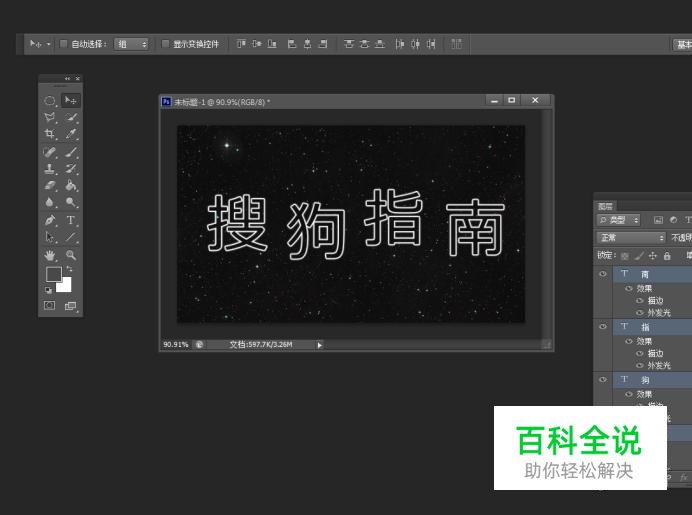Screen dimensions: 692x515
Task: Enable the 自动选择 checkbox
Action: [x=64, y=44]
